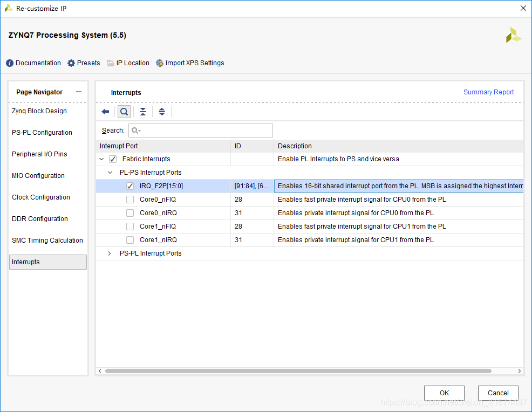Click the Description column header
The height and width of the screenshot is (412, 532).
tap(399, 146)
